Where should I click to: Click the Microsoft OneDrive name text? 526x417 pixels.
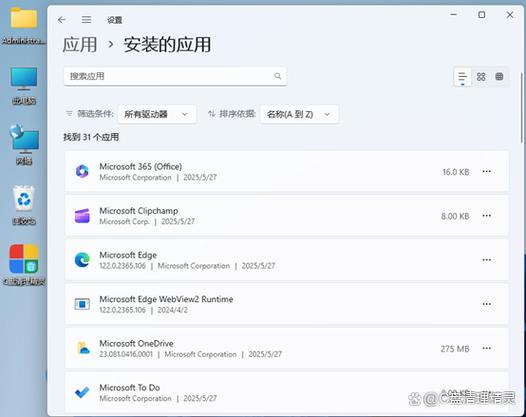(136, 344)
